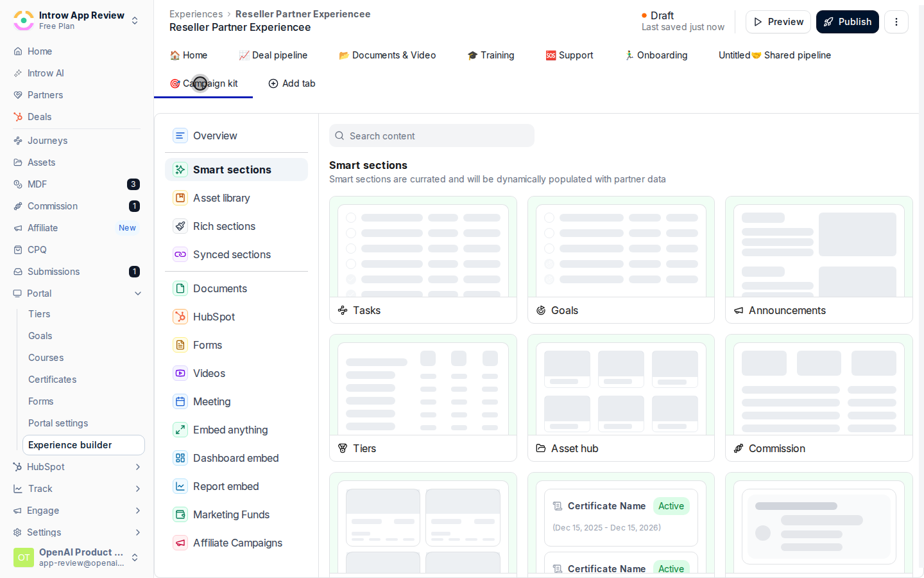
Task: Click the Affiliate Campaigns megaphone icon
Action: click(x=180, y=543)
